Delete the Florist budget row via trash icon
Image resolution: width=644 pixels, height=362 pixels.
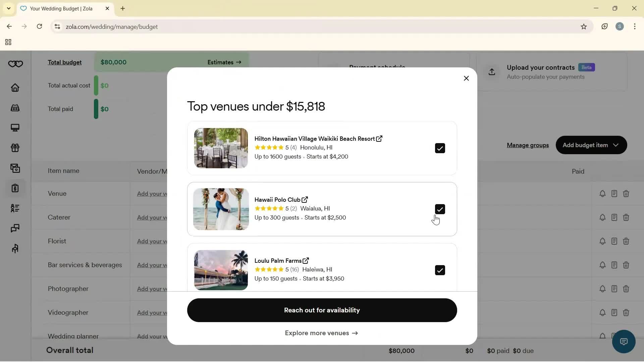point(626,241)
